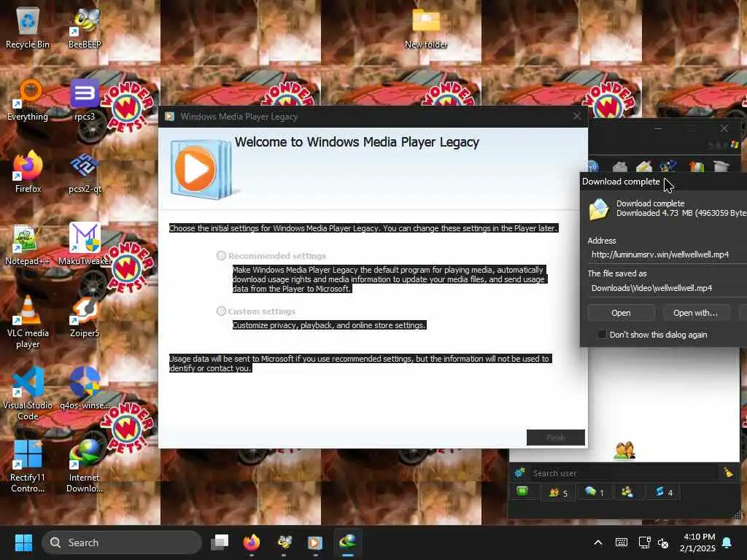Click Internet Download Manager taskbar icon
This screenshot has width=747, height=560.
(348, 542)
